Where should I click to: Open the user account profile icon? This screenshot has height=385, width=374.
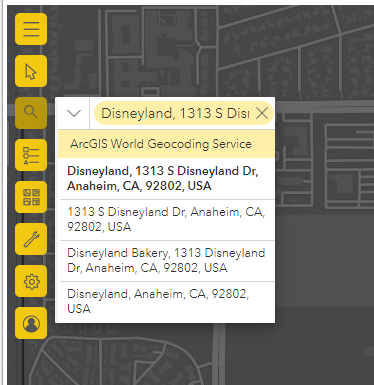tap(31, 323)
